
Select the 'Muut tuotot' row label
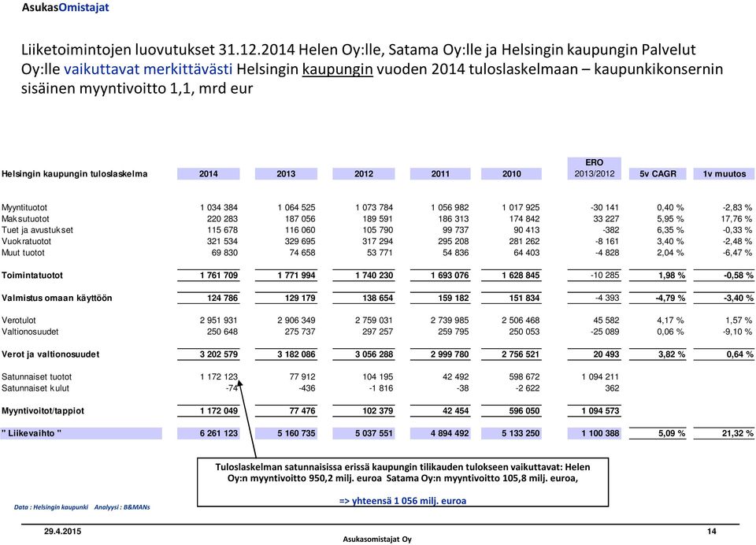point(23,253)
